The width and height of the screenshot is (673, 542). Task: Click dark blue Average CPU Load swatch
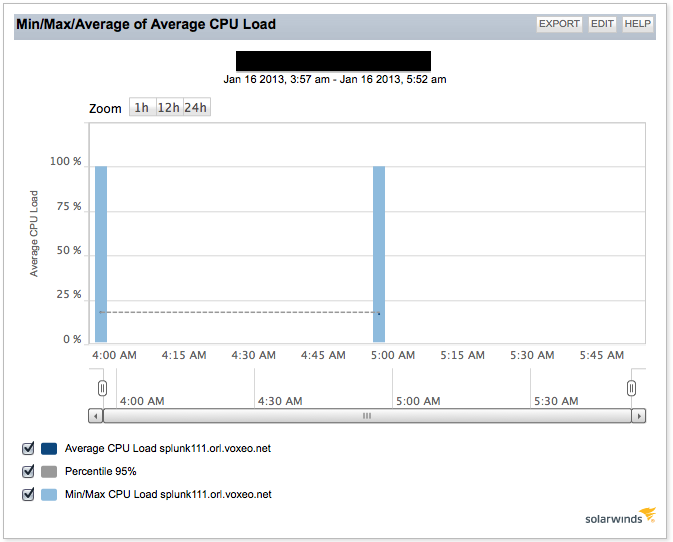(49, 449)
